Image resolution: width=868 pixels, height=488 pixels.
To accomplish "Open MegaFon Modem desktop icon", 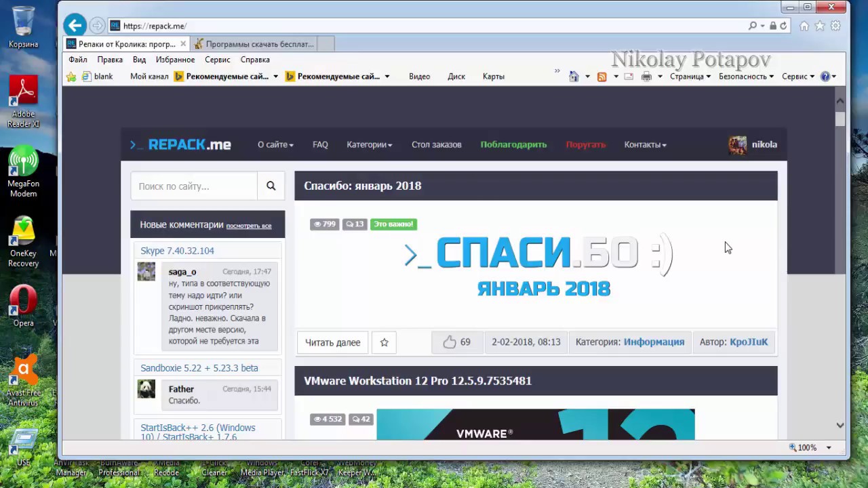I will [x=23, y=171].
